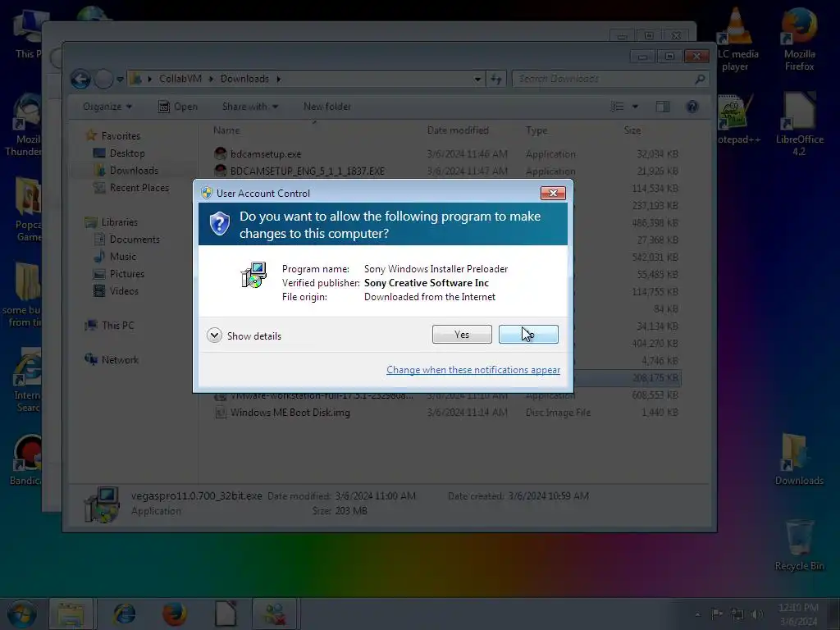Open Music library
Screen dimensions: 840x630
(x=123, y=257)
